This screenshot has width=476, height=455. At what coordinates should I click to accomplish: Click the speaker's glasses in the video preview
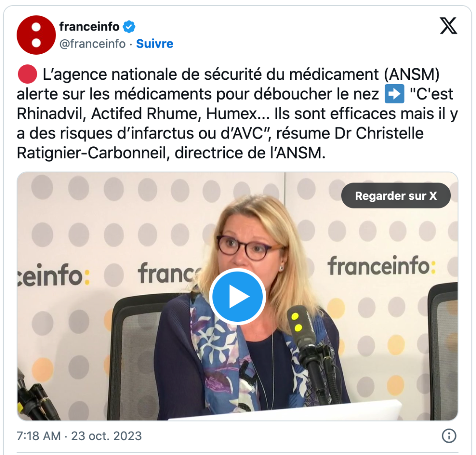tap(250, 247)
